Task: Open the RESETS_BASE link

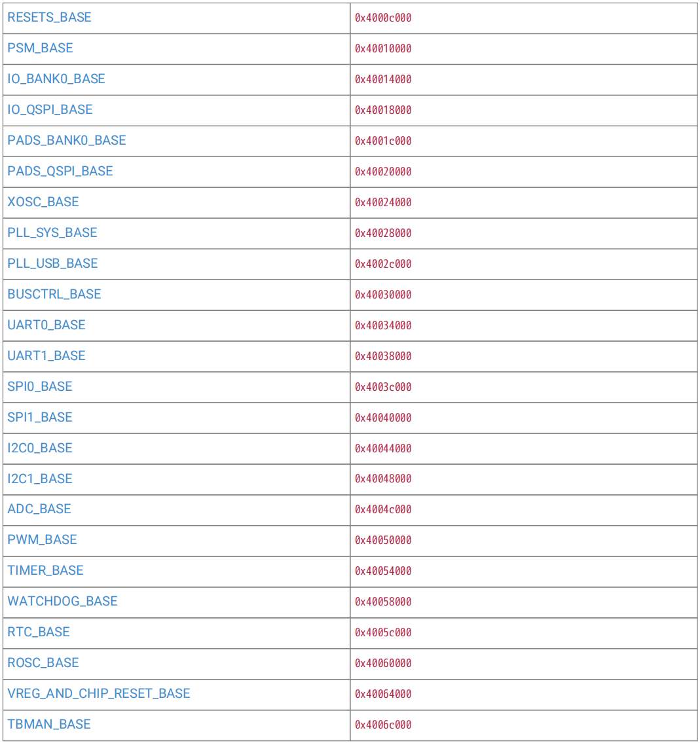Action: click(x=49, y=18)
